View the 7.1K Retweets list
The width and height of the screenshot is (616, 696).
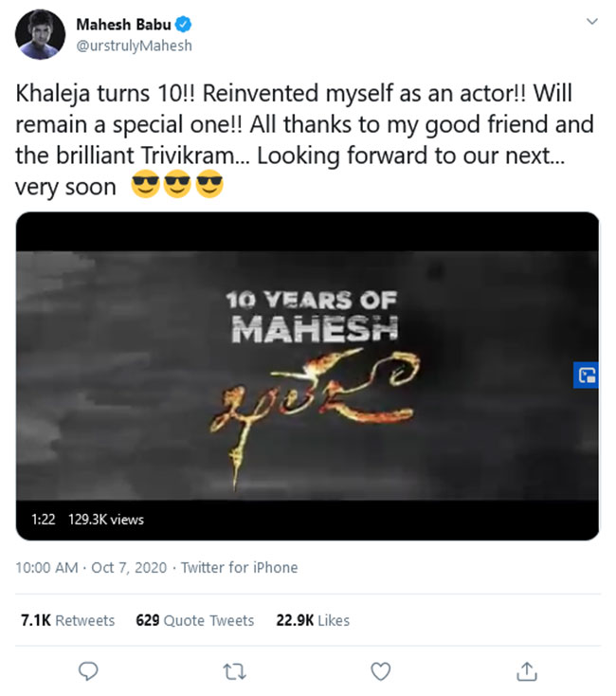point(67,620)
